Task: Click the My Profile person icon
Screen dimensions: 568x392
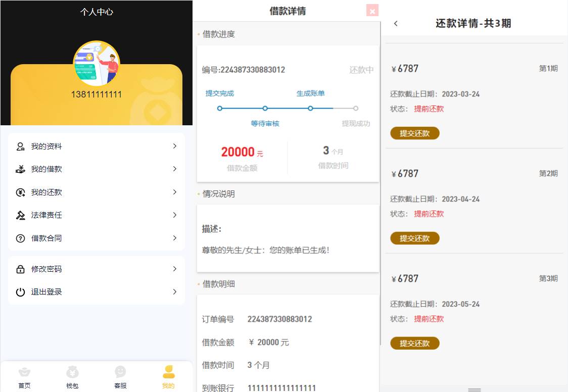Action: 20,146
